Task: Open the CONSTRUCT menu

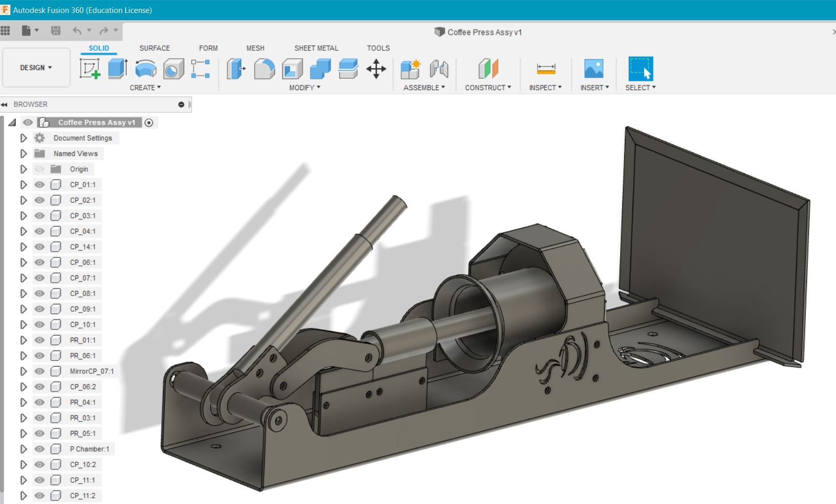Action: tap(488, 88)
